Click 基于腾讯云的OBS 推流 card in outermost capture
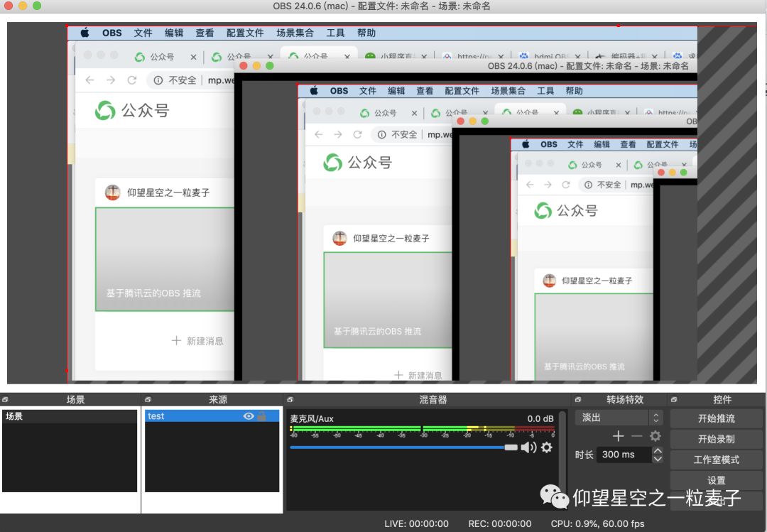Screen dimensions: 767x532 164,259
